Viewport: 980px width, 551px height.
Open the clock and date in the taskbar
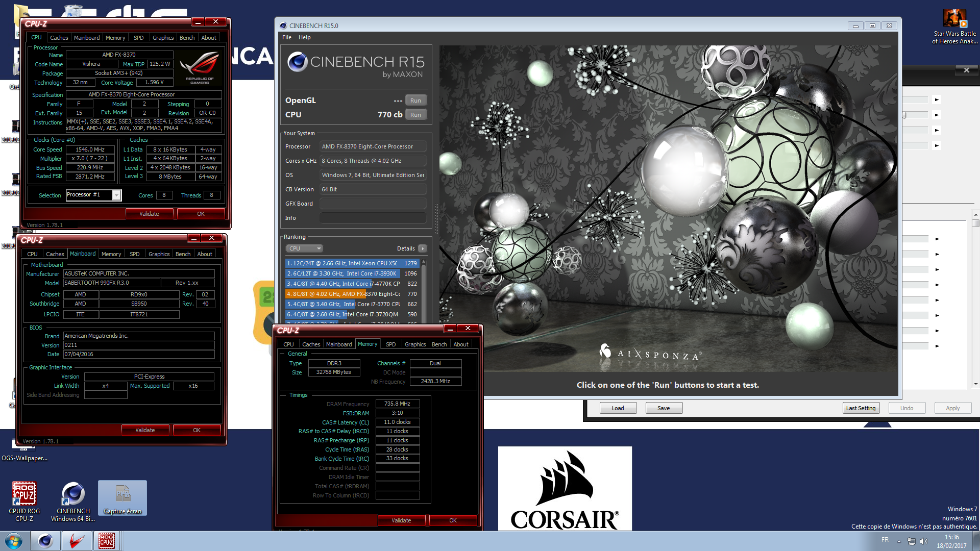(x=951, y=541)
